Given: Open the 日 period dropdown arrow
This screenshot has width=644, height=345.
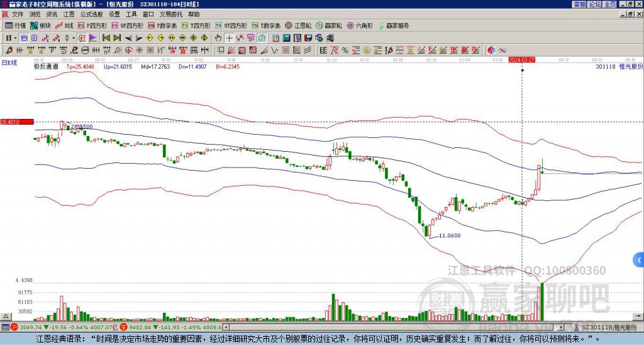Looking at the screenshot, I should [16, 38].
